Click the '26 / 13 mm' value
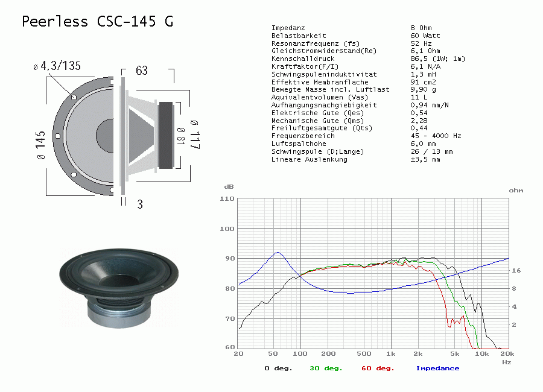543x392 pixels. click(431, 152)
